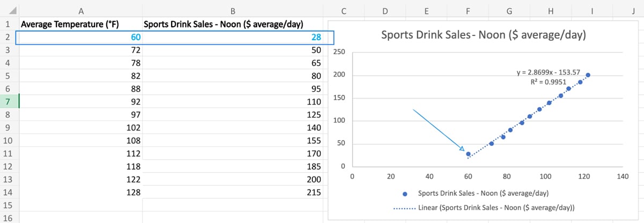Select column A header
644x223 pixels.
[x=80, y=10]
